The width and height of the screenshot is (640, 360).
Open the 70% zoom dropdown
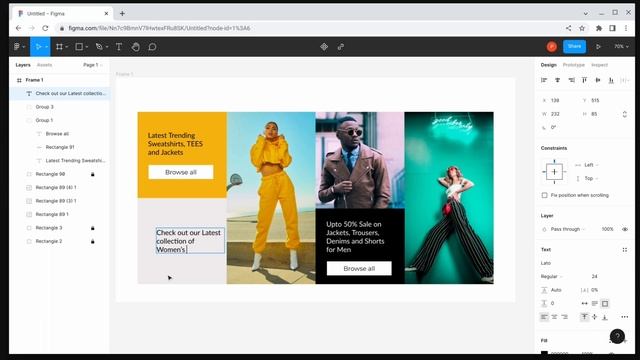click(621, 47)
